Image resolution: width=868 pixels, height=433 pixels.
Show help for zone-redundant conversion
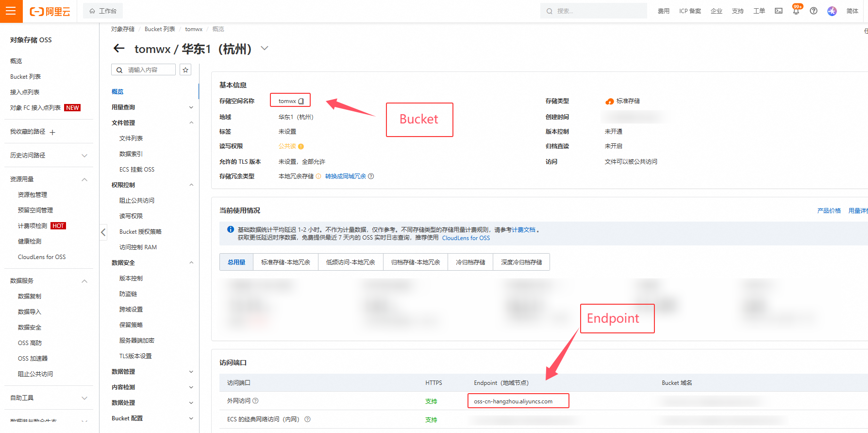pyautogui.click(x=371, y=176)
